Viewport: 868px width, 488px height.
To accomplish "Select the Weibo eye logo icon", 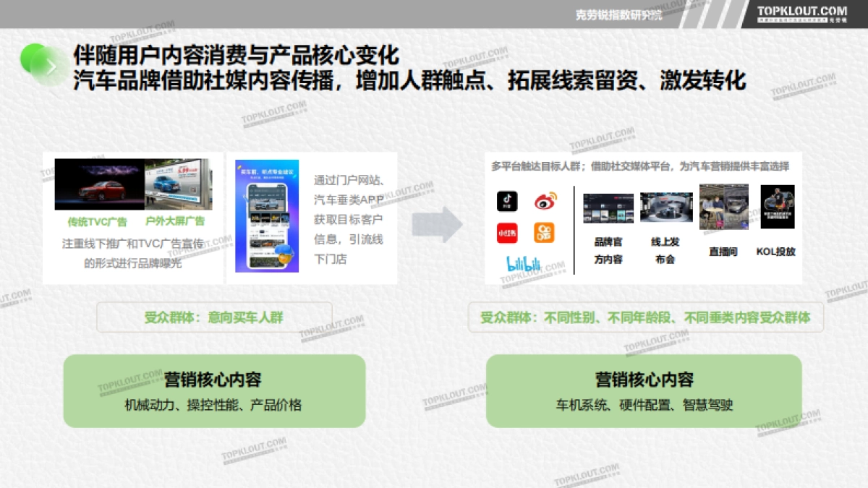I will pos(546,200).
